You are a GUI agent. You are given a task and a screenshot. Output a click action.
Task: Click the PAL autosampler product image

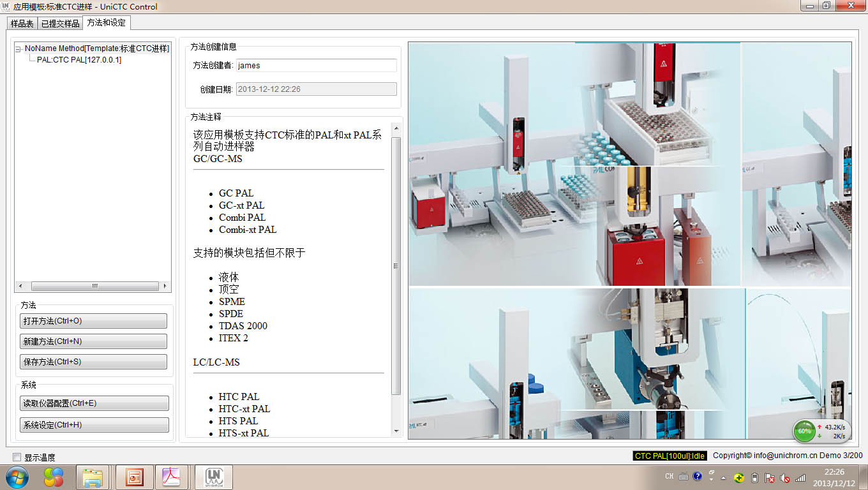click(630, 241)
